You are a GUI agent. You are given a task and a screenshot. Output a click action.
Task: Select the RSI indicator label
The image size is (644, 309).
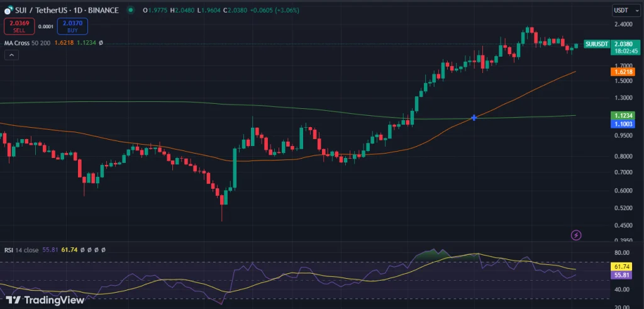(9, 250)
